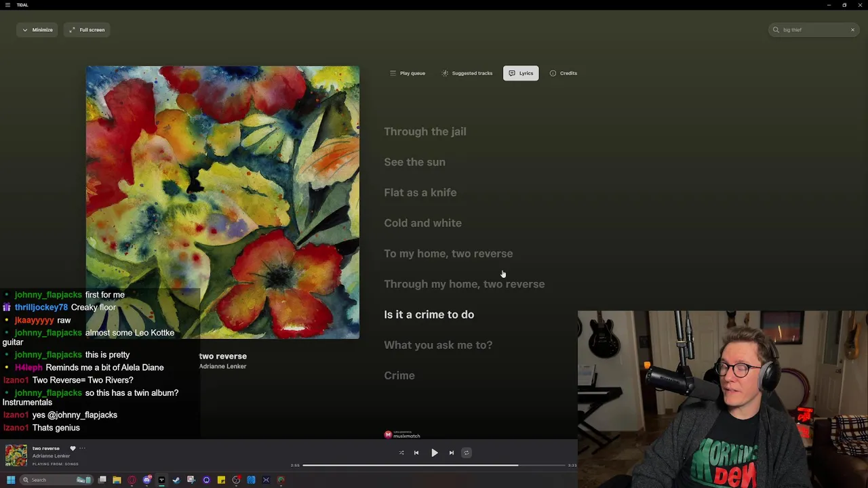Switch player to Full screen

(x=87, y=30)
